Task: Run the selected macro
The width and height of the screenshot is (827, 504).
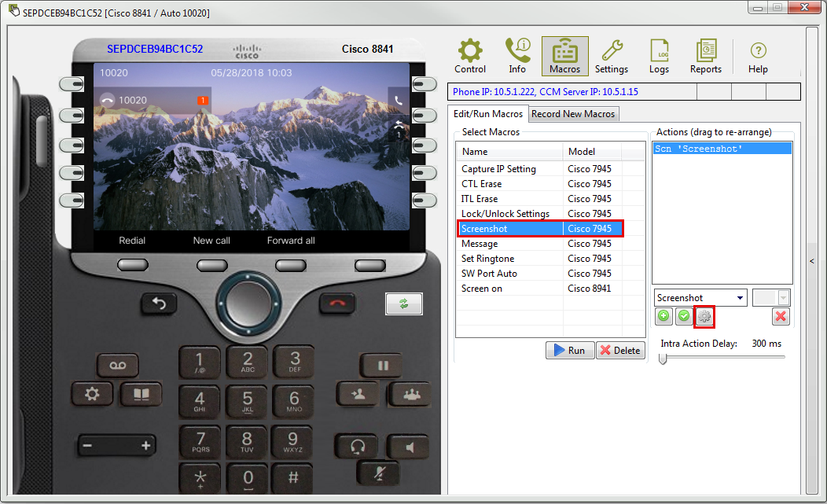Action: 570,351
